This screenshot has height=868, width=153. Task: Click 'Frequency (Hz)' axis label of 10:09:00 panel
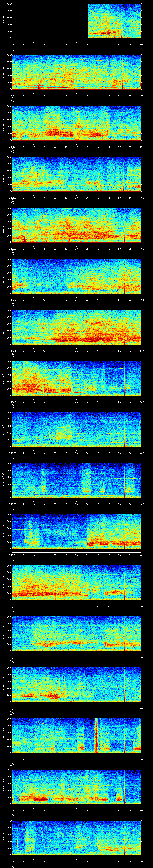click(3, 21)
